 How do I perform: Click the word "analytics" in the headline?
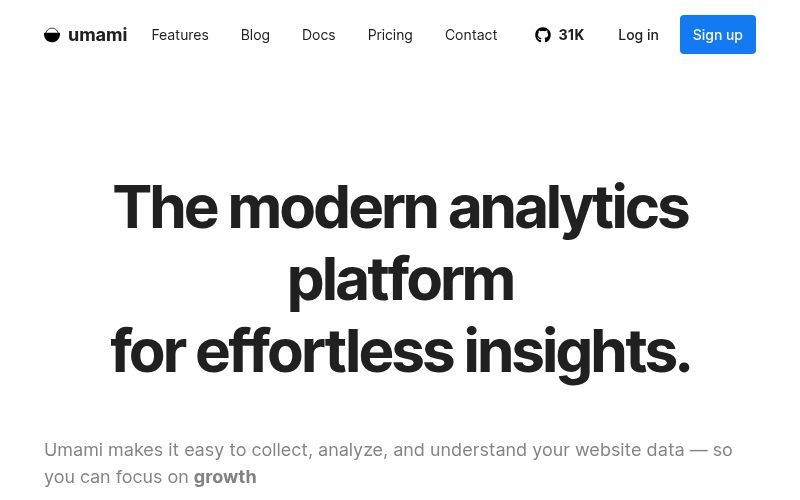[568, 207]
